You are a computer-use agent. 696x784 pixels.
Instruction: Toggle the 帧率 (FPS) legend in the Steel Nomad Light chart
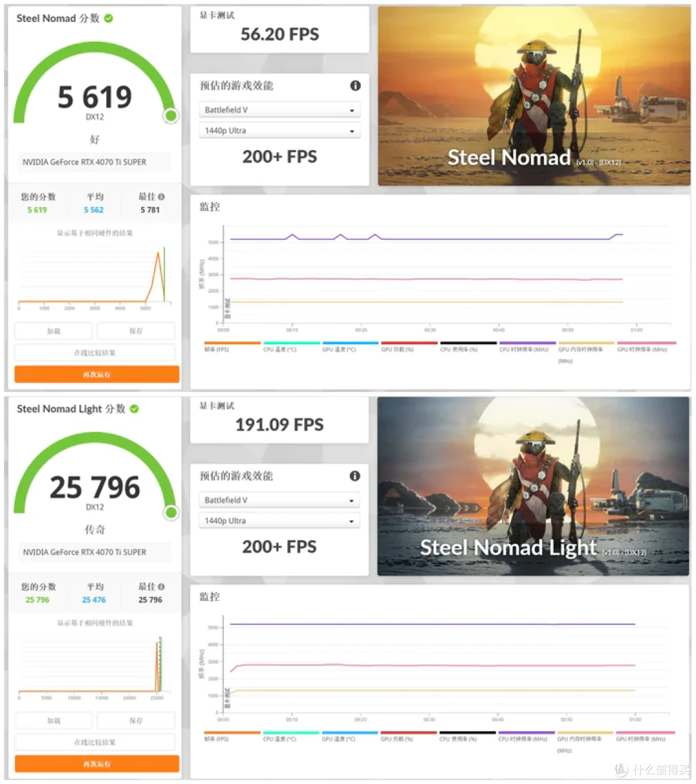[232, 736]
